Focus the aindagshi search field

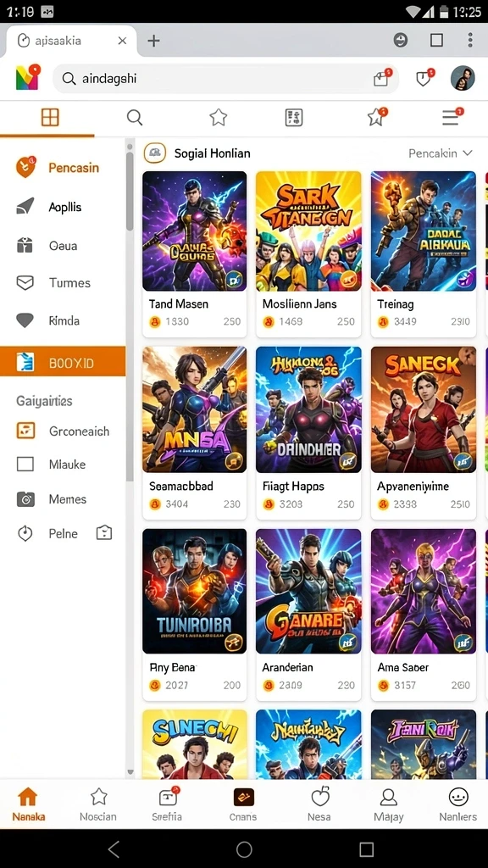225,79
